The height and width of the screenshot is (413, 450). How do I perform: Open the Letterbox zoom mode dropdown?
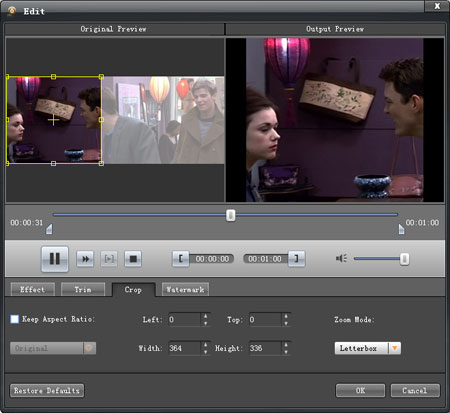click(395, 348)
